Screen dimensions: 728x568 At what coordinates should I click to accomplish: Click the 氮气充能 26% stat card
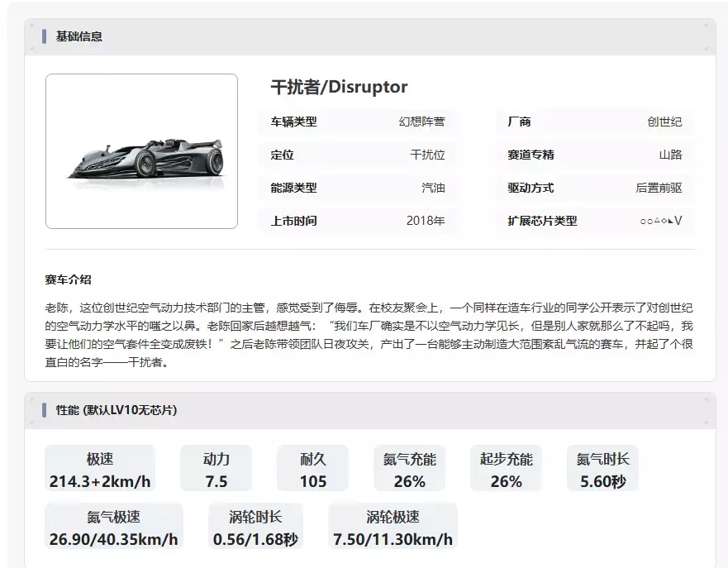tap(410, 468)
